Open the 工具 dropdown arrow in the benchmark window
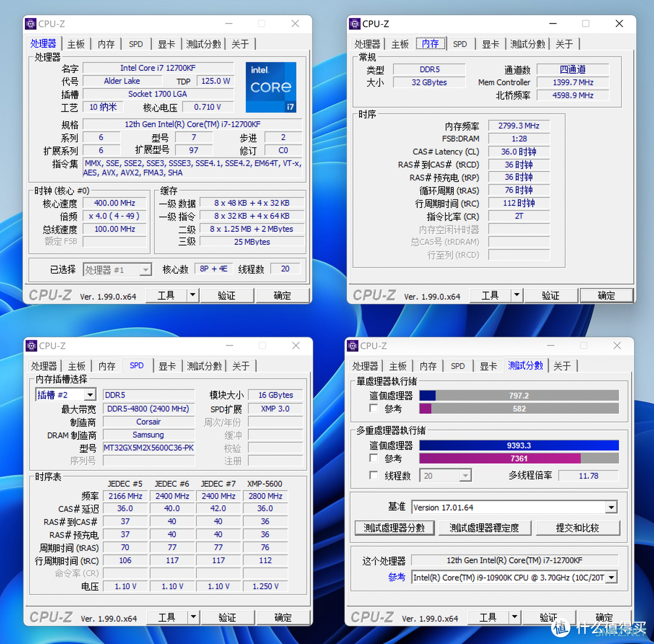Image resolution: width=654 pixels, height=644 pixels. (x=514, y=617)
